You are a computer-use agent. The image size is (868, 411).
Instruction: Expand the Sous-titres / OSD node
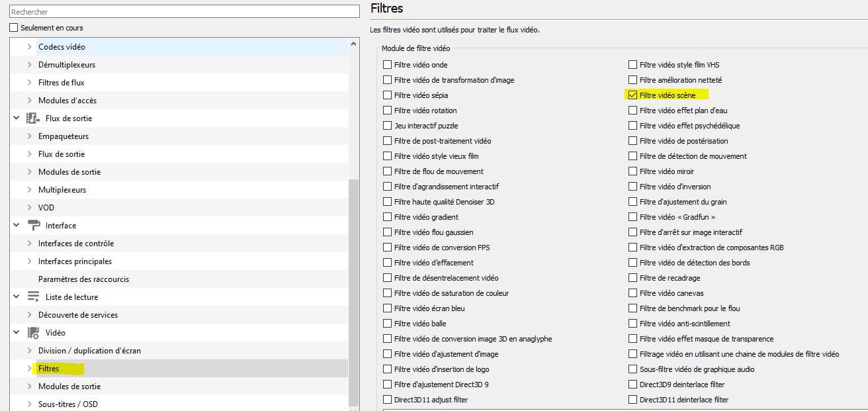coord(29,404)
